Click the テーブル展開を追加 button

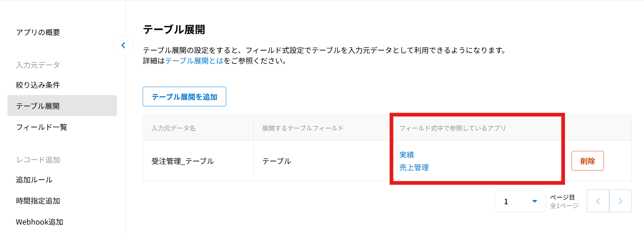(x=184, y=96)
